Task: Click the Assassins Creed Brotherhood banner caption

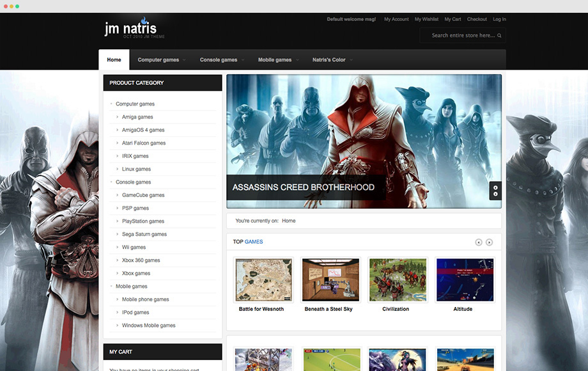Action: [304, 187]
